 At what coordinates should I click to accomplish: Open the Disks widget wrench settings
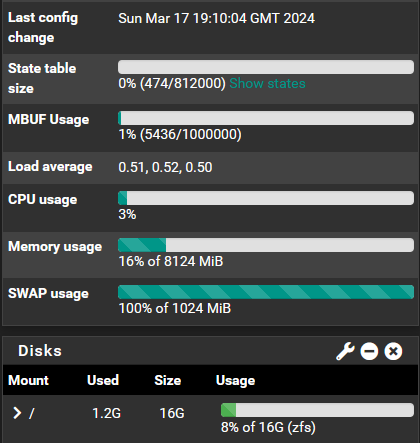tap(345, 351)
